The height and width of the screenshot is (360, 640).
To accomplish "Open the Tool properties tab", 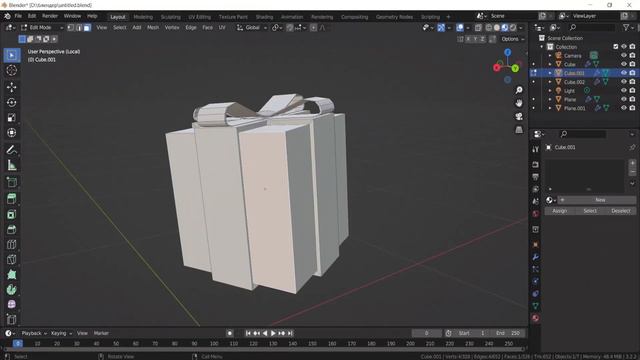I will point(536,149).
